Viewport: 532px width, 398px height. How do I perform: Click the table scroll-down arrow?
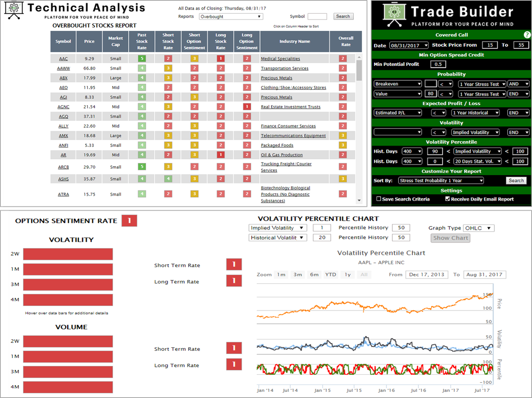[359, 200]
